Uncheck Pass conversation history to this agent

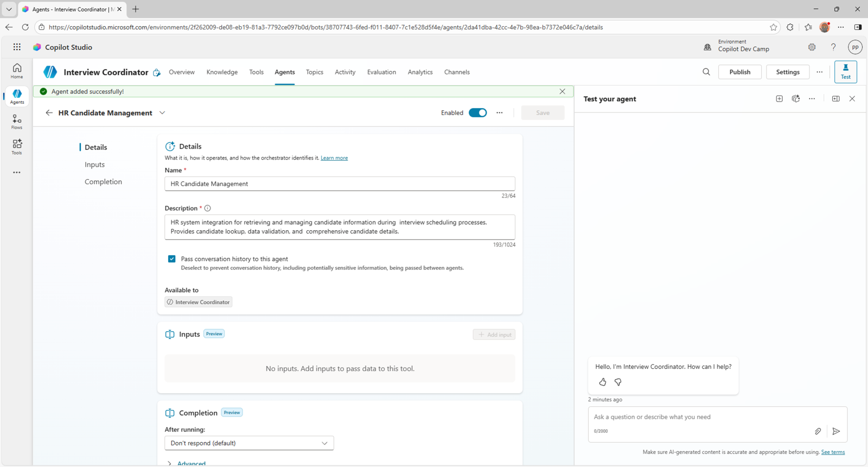click(x=172, y=259)
